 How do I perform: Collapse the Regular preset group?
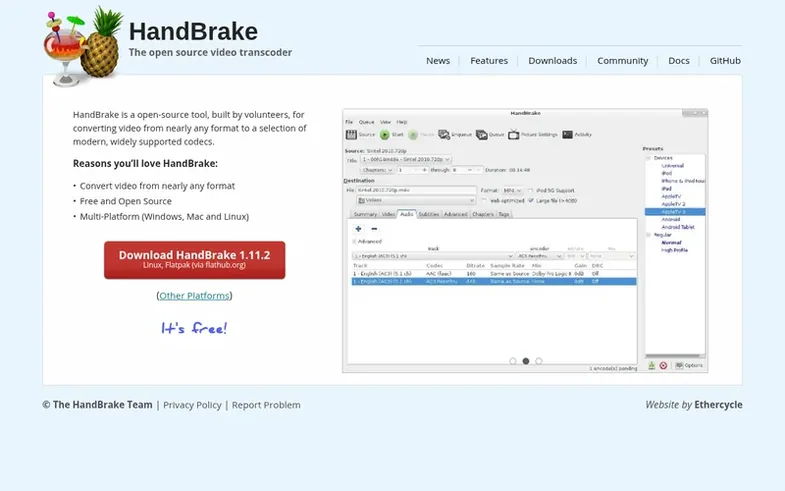click(x=649, y=235)
